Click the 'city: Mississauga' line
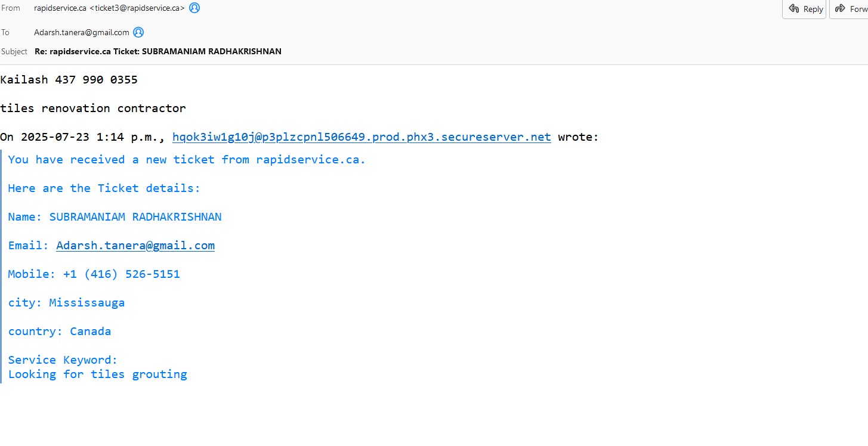 click(66, 303)
